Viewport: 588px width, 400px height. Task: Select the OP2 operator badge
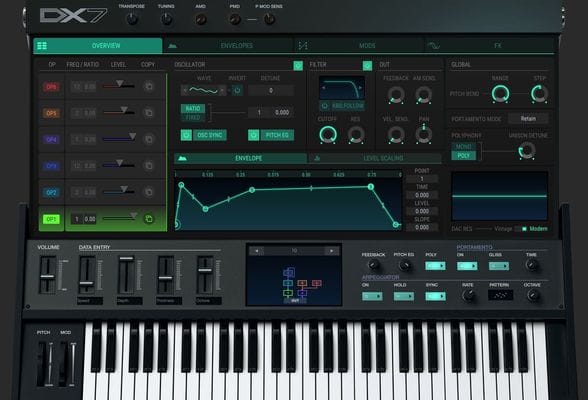[x=51, y=192]
